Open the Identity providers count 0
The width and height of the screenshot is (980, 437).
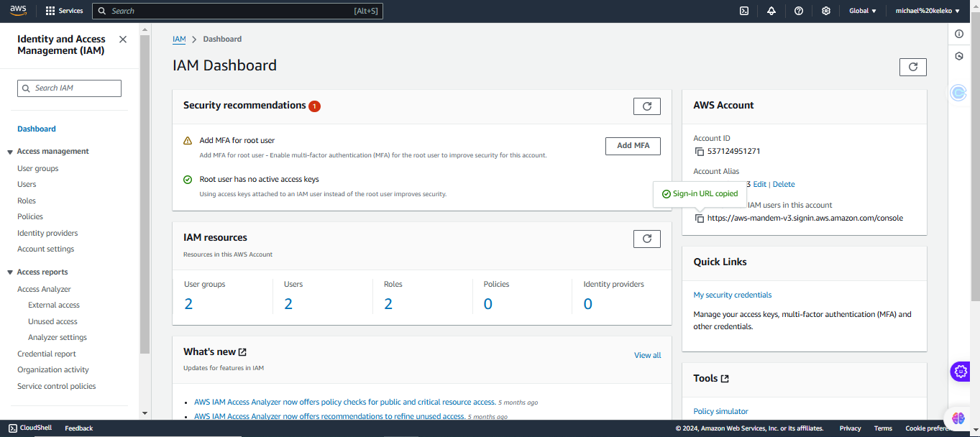588,304
